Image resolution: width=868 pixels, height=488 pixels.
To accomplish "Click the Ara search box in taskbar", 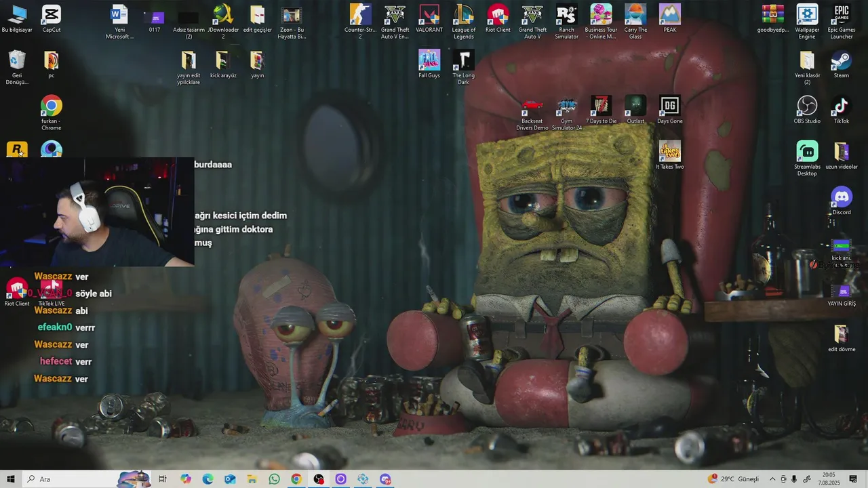I will (x=88, y=479).
